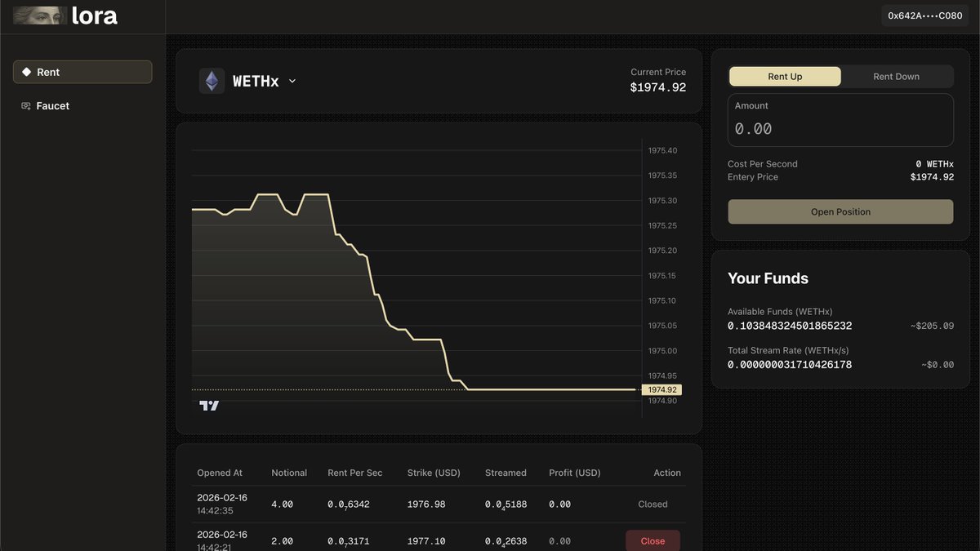Click the Total Stream Rate value
This screenshot has width=980, height=551.
[x=791, y=365]
